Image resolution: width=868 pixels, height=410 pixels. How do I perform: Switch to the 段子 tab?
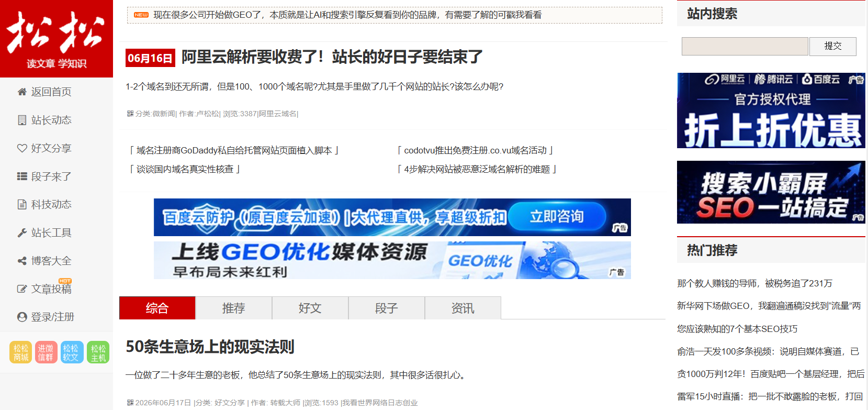pyautogui.click(x=387, y=308)
